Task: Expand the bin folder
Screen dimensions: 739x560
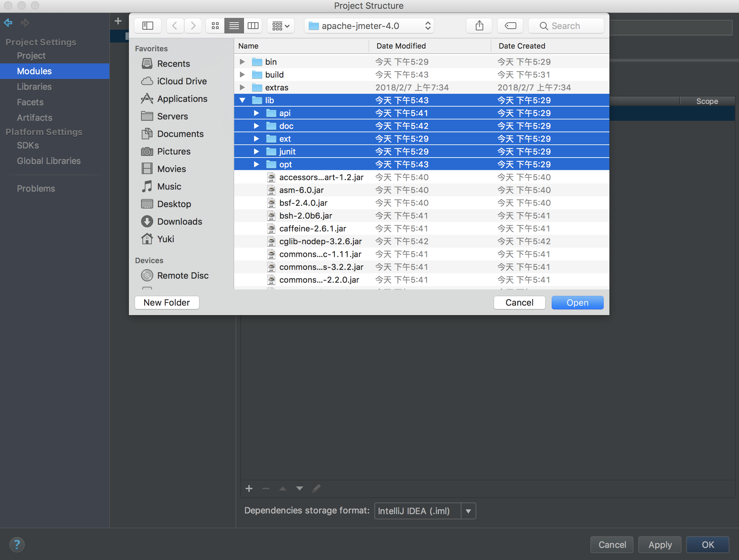Action: [x=242, y=62]
